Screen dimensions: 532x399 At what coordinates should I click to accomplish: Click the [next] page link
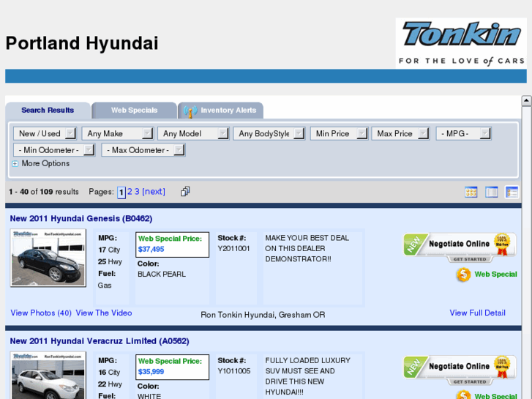154,192
